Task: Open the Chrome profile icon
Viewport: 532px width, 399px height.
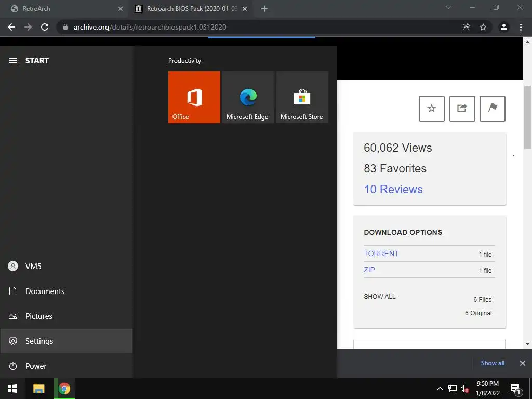Action: click(x=504, y=27)
